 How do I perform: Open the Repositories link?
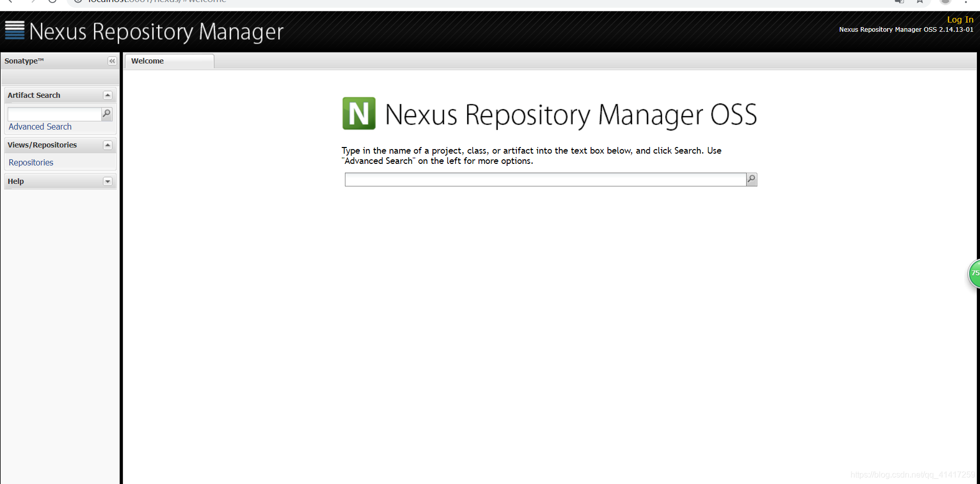31,162
